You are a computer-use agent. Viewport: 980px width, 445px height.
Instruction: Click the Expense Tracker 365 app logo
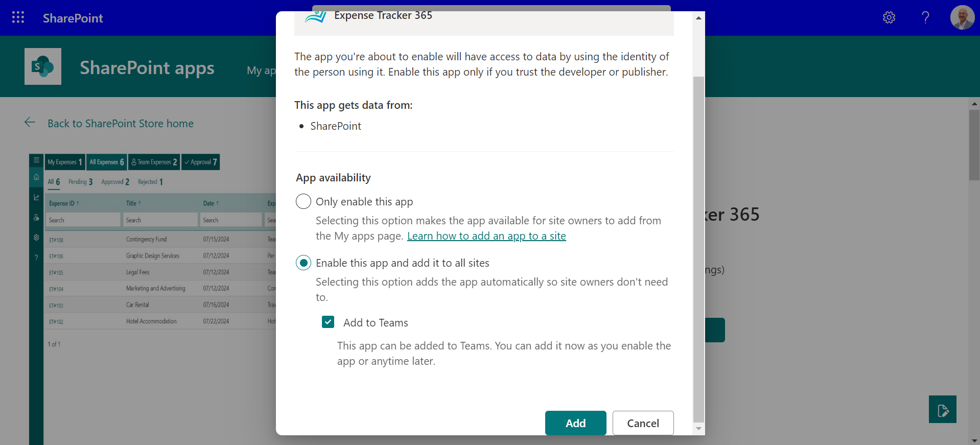316,16
